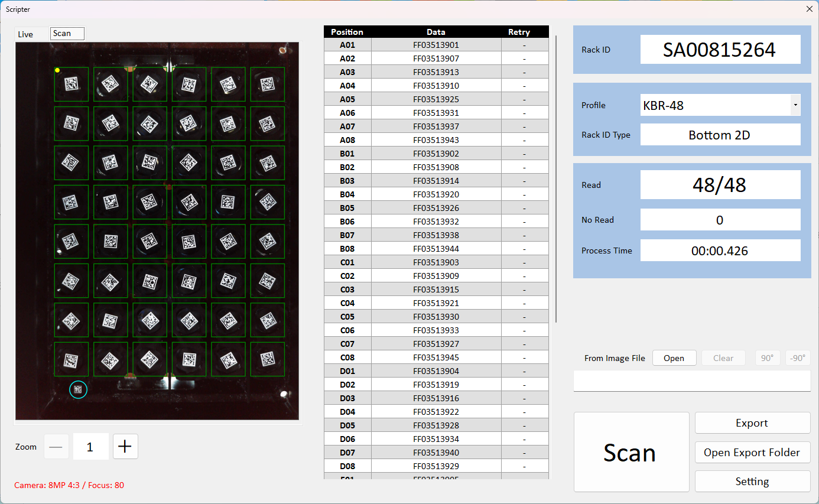Open Export Folder button
This screenshot has width=819, height=504.
pyautogui.click(x=752, y=453)
